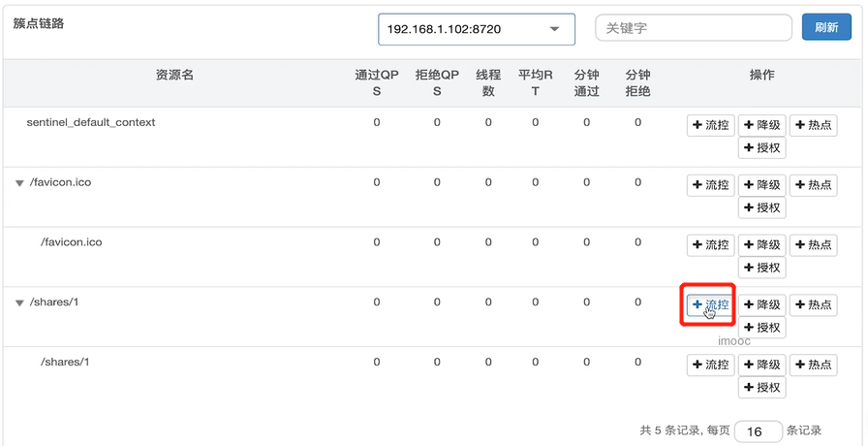
Task: Open the 192.168.1.102:8720 machine dropdown
Action: point(476,29)
